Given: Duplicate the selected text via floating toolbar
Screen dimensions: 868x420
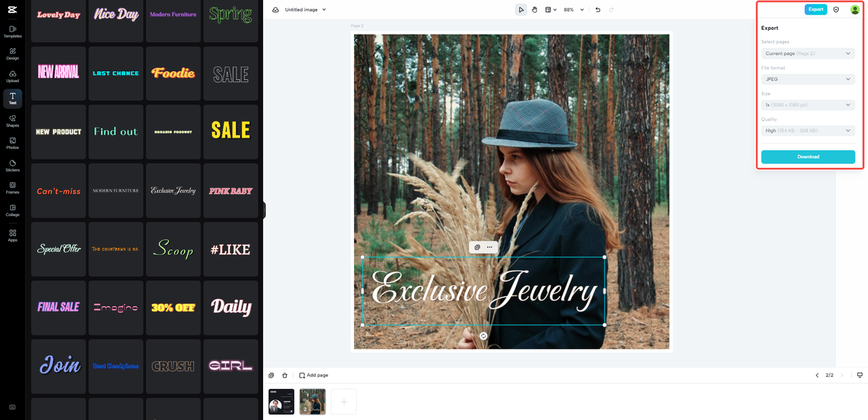Looking at the screenshot, I should (x=477, y=247).
